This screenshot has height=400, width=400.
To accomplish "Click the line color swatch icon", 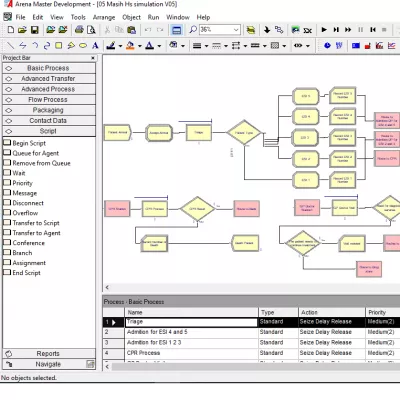I will [x=111, y=45].
